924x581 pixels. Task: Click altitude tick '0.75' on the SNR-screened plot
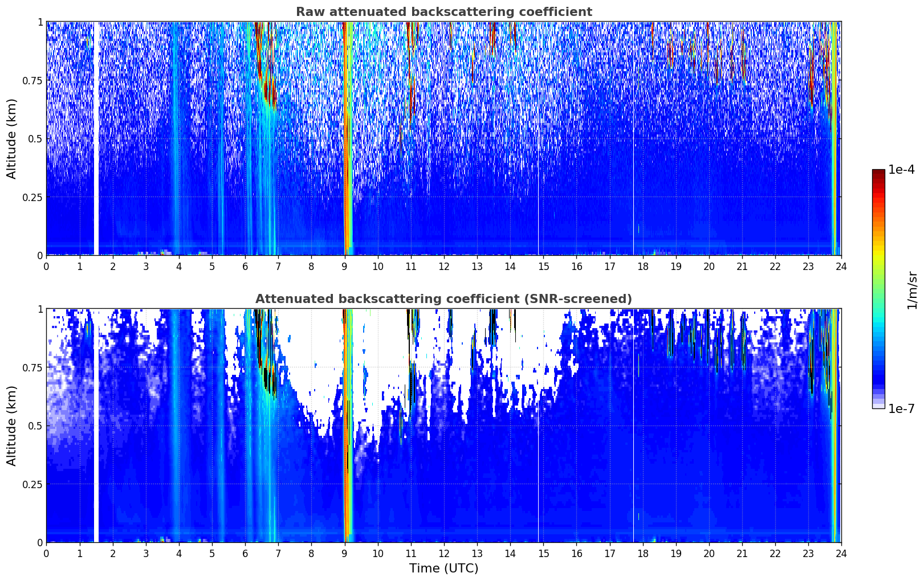click(x=32, y=367)
